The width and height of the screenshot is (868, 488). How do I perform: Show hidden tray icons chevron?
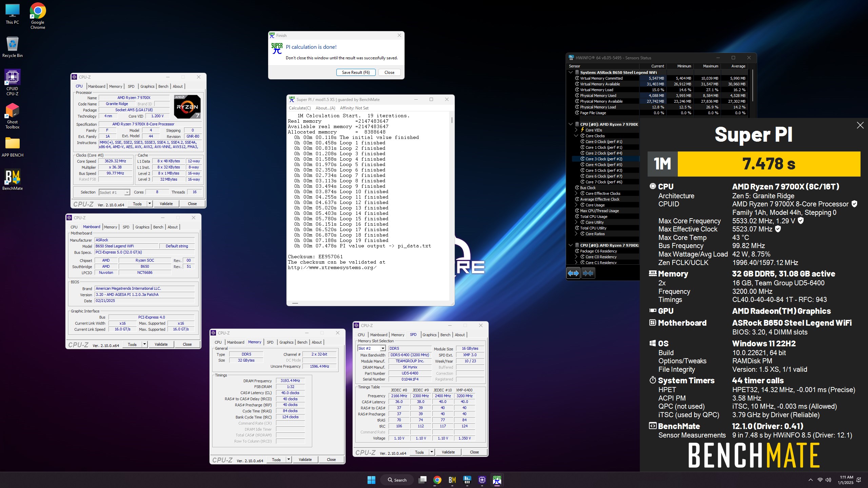811,480
